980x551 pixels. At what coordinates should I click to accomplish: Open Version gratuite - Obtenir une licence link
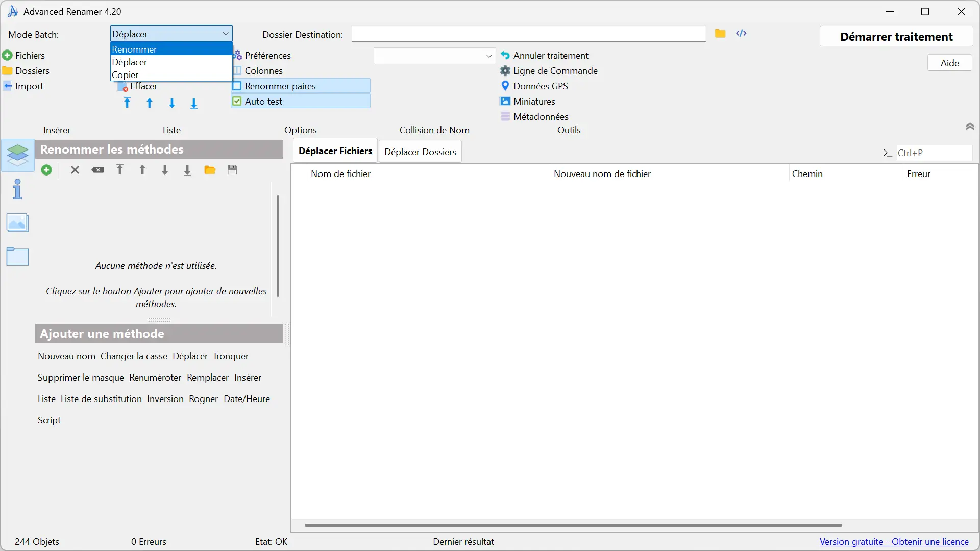click(x=894, y=541)
